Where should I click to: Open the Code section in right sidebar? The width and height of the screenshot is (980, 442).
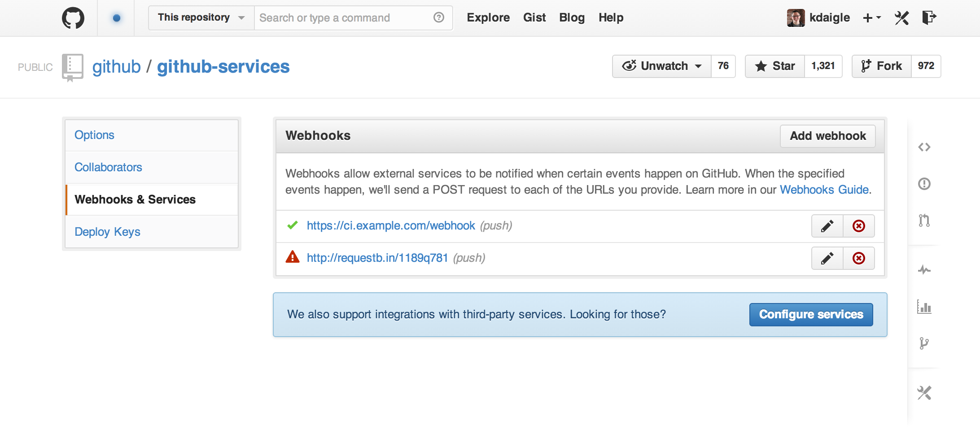[924, 147]
